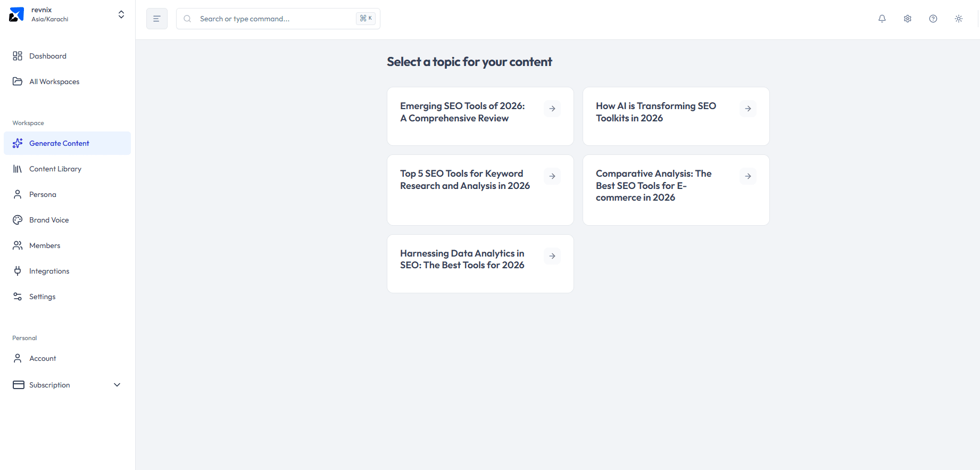Toggle light/dark theme sun icon
Screen dimensions: 980x470
(959, 19)
